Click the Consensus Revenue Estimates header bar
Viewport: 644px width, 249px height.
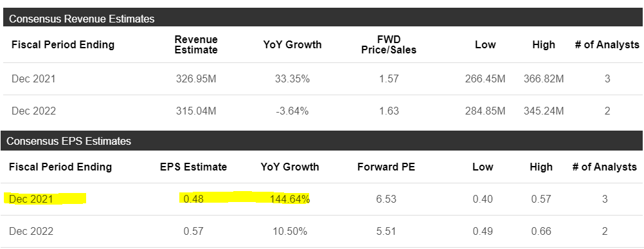(322, 18)
